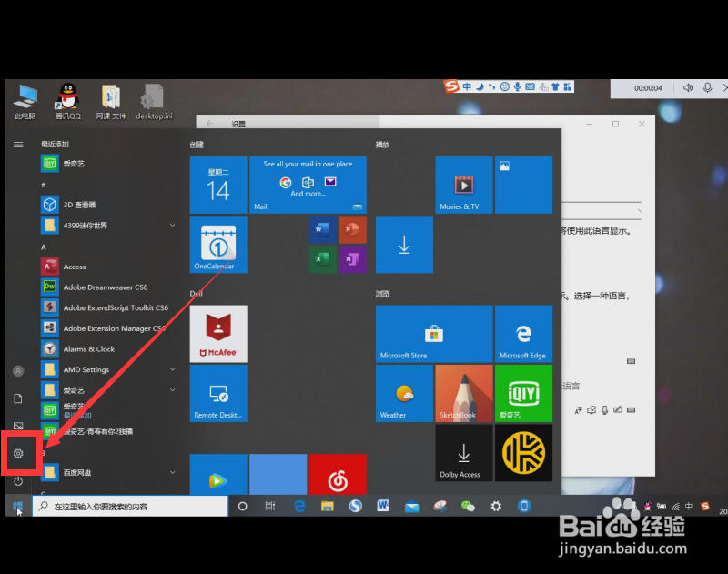Expand the AMD Settings folder
The width and height of the screenshot is (728, 574).
[x=107, y=370]
